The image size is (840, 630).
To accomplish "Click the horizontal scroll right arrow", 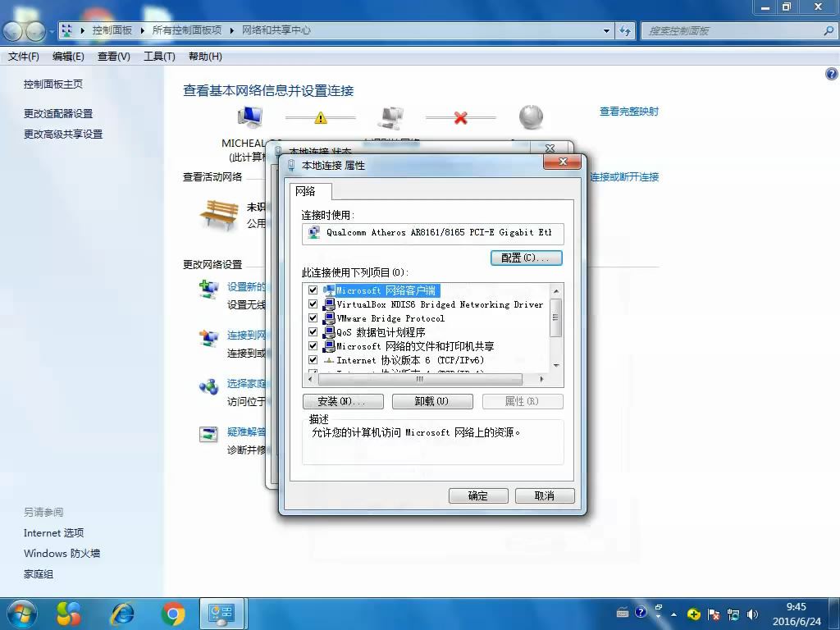I will pyautogui.click(x=541, y=379).
